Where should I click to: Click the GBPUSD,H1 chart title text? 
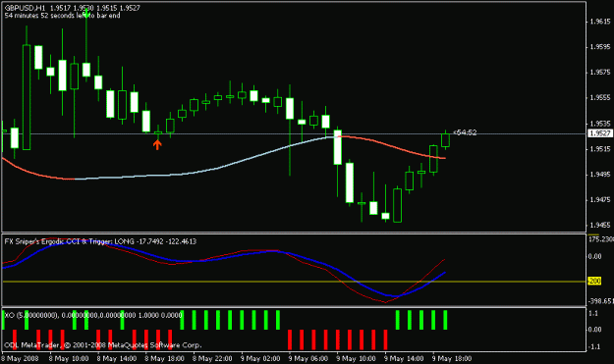[25, 8]
